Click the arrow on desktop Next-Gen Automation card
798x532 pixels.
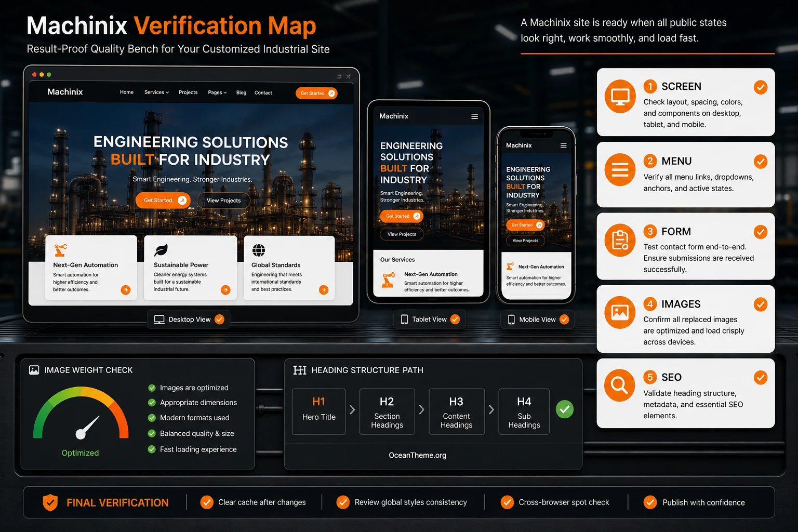click(x=126, y=290)
